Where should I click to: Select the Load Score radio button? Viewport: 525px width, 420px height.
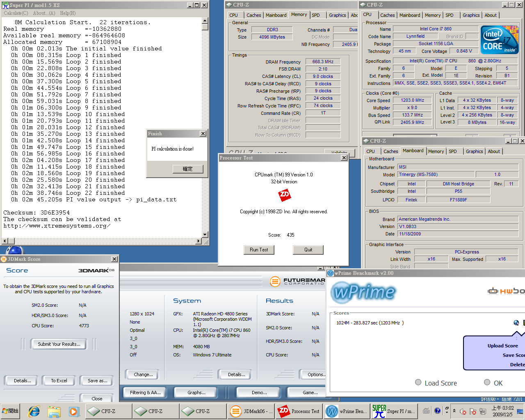[x=418, y=382]
